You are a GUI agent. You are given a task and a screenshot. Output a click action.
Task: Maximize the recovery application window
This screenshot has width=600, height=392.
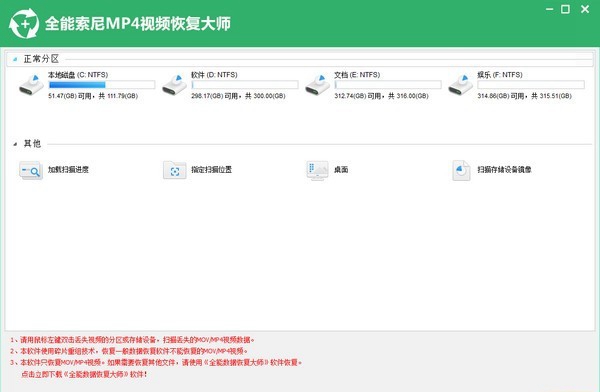[565, 9]
